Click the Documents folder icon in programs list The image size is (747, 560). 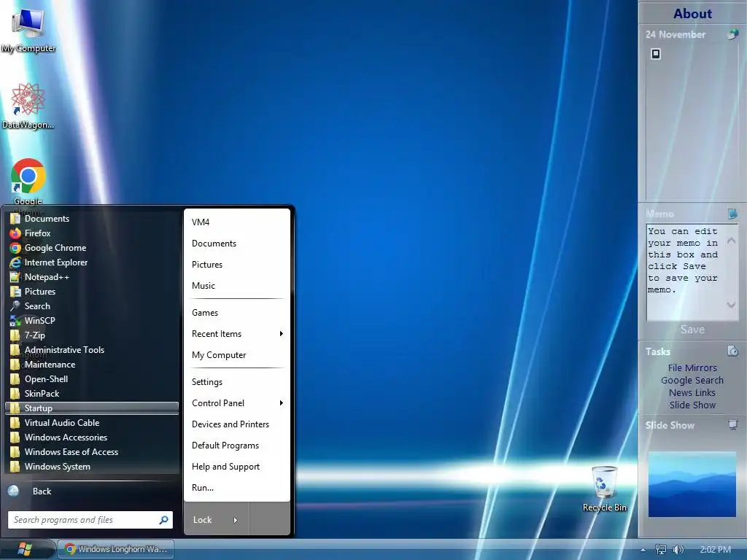(x=15, y=219)
